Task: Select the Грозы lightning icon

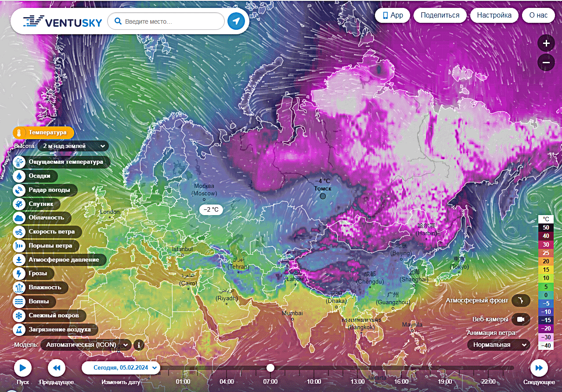Action: [x=19, y=273]
